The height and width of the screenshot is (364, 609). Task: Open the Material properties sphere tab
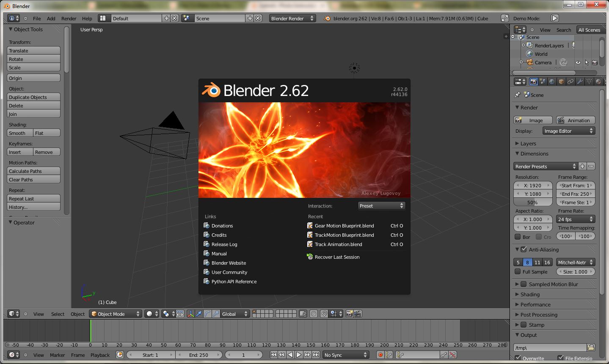point(598,82)
